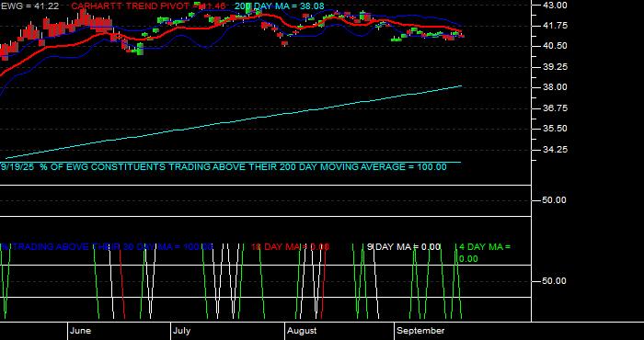Image resolution: width=644 pixels, height=340 pixels.
Task: Select the 9 DAY MA = 0.00 label
Action: point(403,247)
